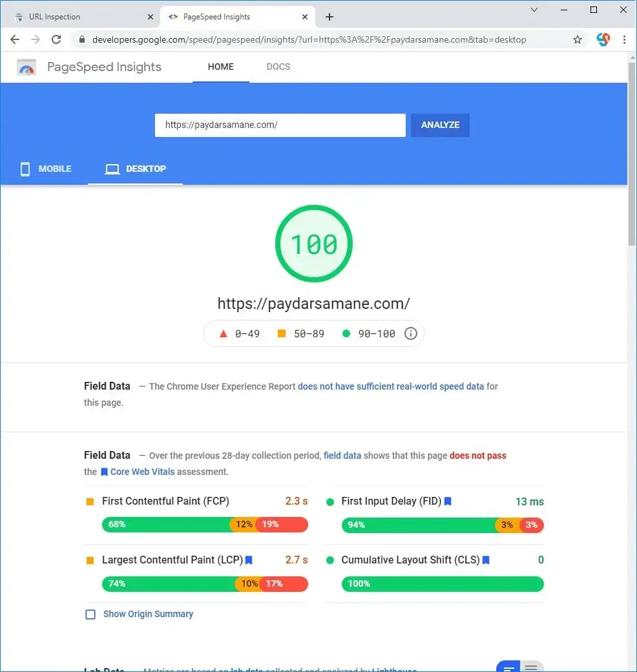Open the 'field data' link
This screenshot has height=672, width=637.
click(342, 456)
